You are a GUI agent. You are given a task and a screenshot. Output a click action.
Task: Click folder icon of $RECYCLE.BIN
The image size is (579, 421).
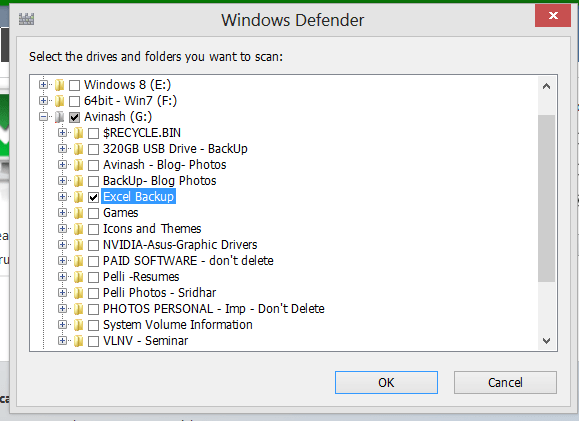click(78, 133)
